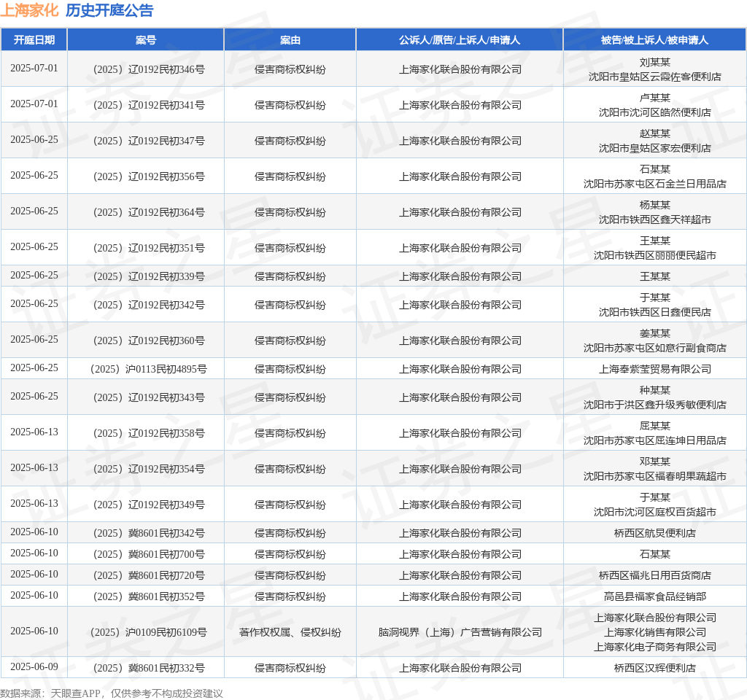747x700 pixels.
Task: Click defendant 沈阳市沈河区庭权百货超市
Action: tap(654, 512)
